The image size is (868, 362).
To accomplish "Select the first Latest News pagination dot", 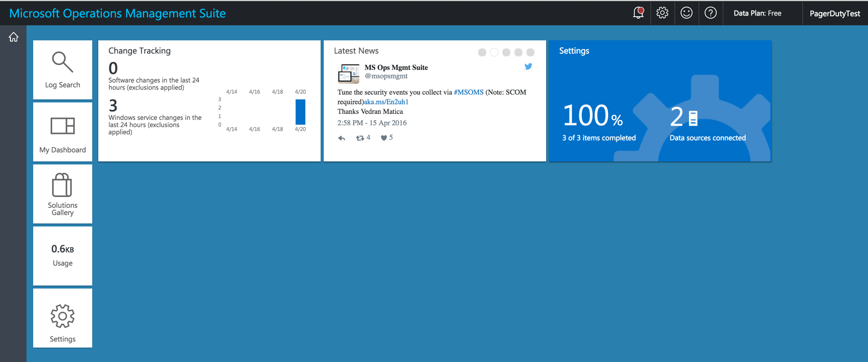I will click(x=482, y=52).
